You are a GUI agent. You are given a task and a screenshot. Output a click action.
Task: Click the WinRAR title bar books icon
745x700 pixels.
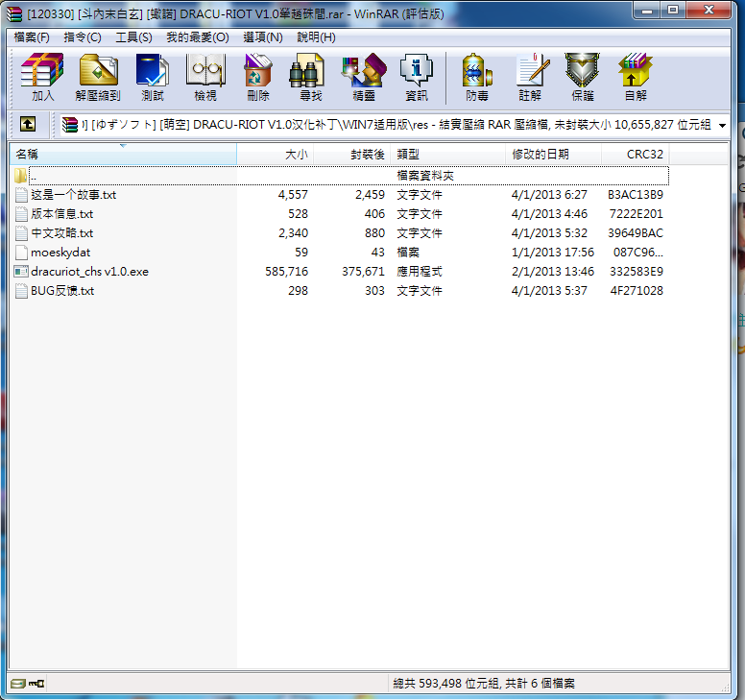coord(14,14)
